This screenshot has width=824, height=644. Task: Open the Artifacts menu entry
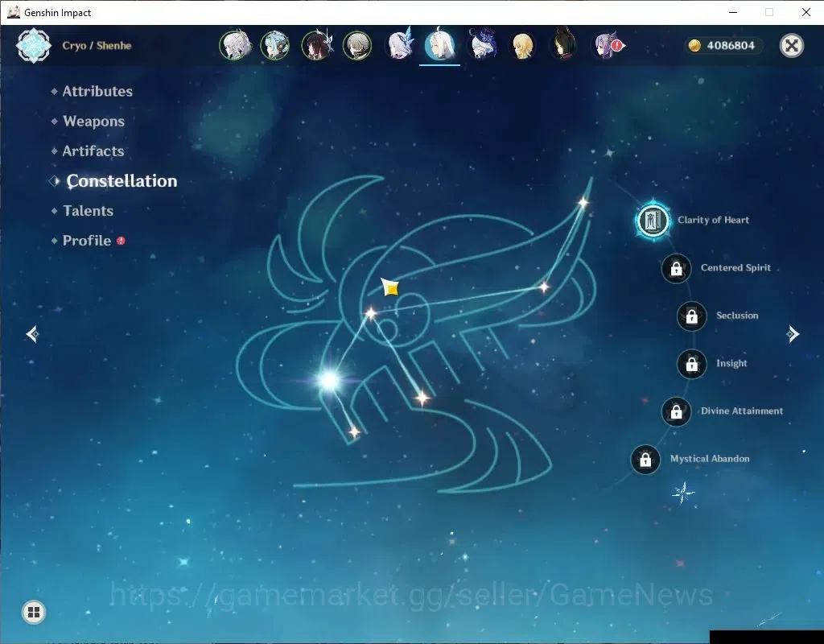pos(93,151)
